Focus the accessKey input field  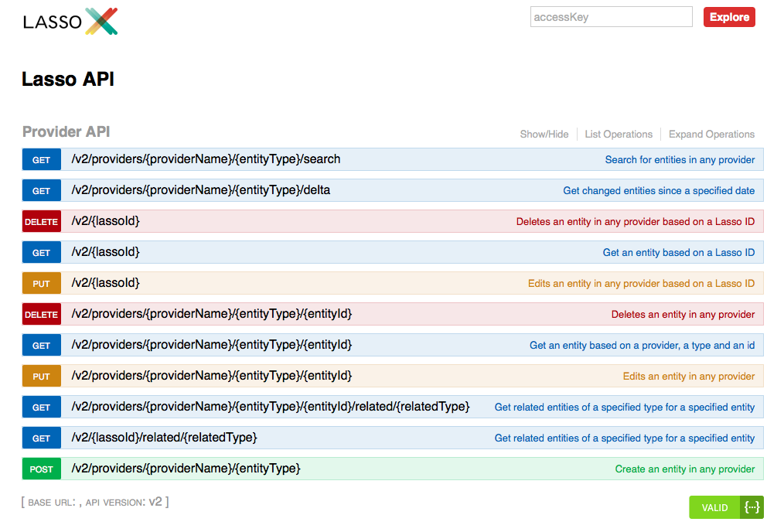point(611,17)
